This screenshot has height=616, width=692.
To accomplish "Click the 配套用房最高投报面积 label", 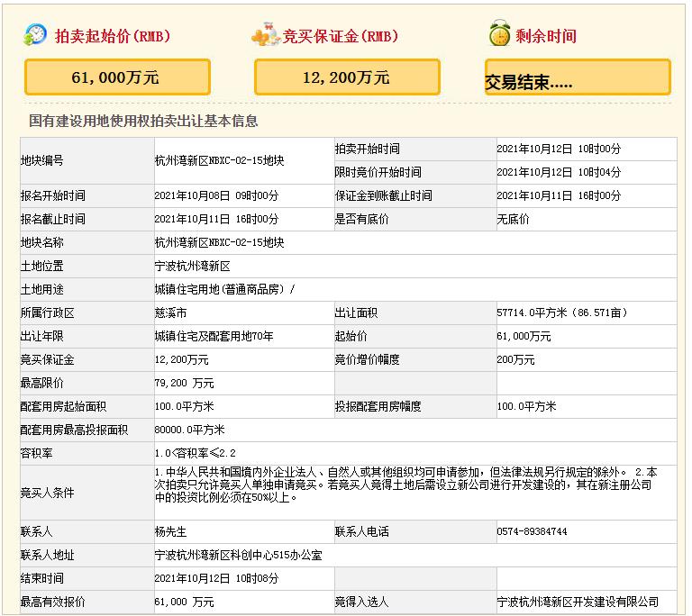I will pos(75,430).
